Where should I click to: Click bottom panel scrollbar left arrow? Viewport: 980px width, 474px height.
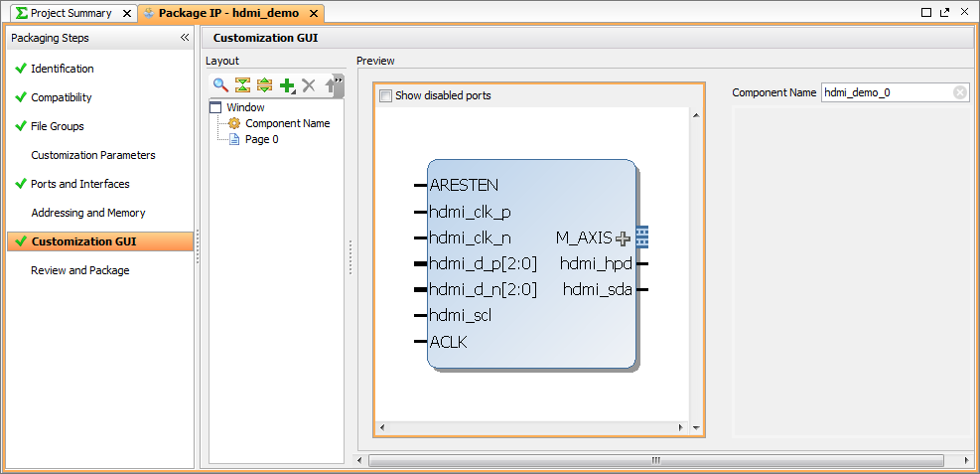pyautogui.click(x=359, y=460)
